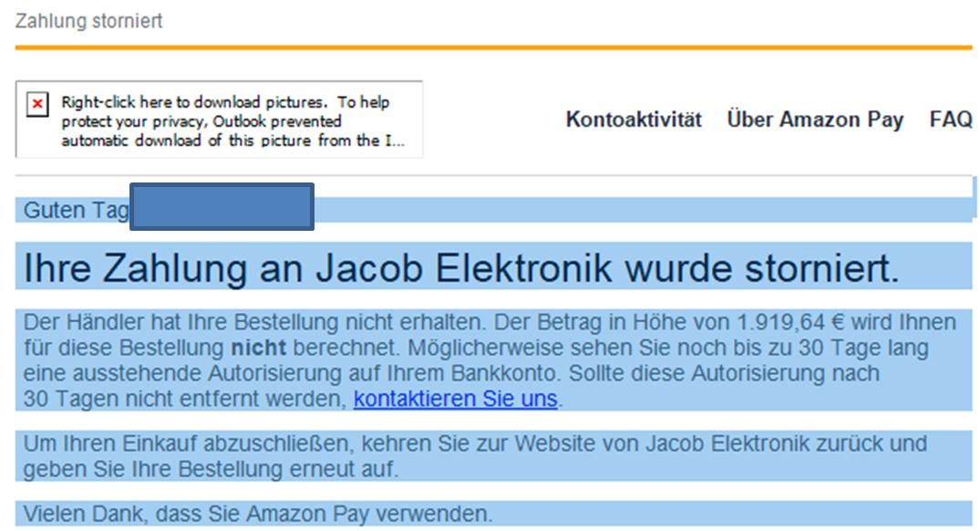Click the text 'Um Ihren Einkauf abzuschließen'
The image size is (980, 531).
pos(186,443)
